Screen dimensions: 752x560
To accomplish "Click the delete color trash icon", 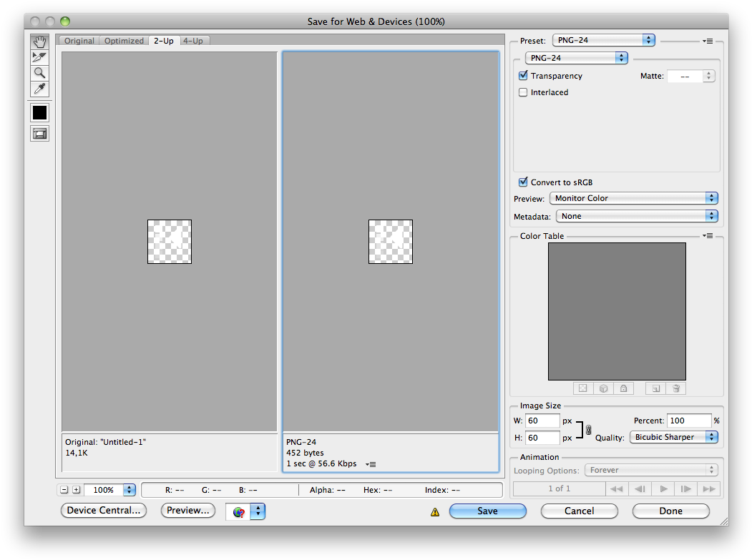I will click(675, 388).
